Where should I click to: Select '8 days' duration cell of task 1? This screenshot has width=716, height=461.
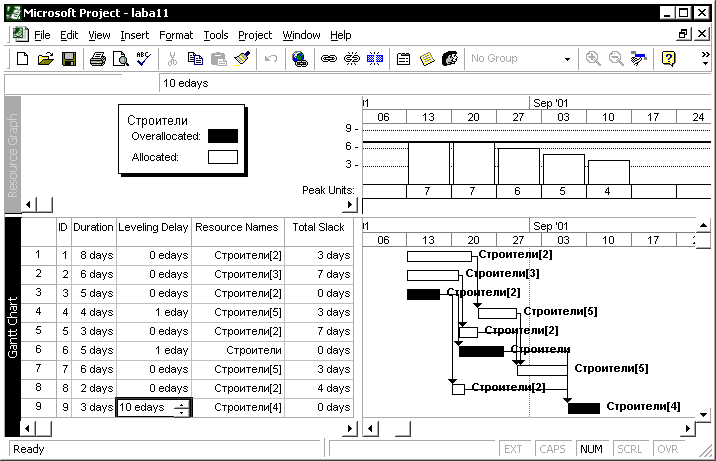point(94,255)
